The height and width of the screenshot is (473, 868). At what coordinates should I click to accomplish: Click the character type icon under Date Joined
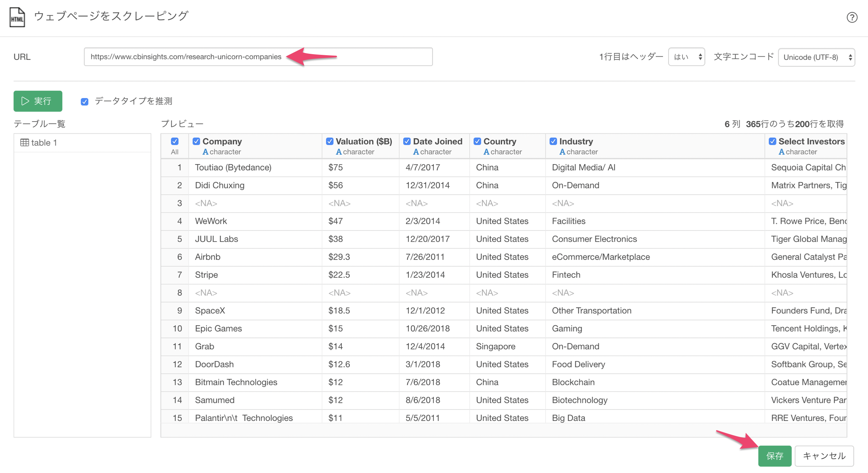pyautogui.click(x=416, y=152)
